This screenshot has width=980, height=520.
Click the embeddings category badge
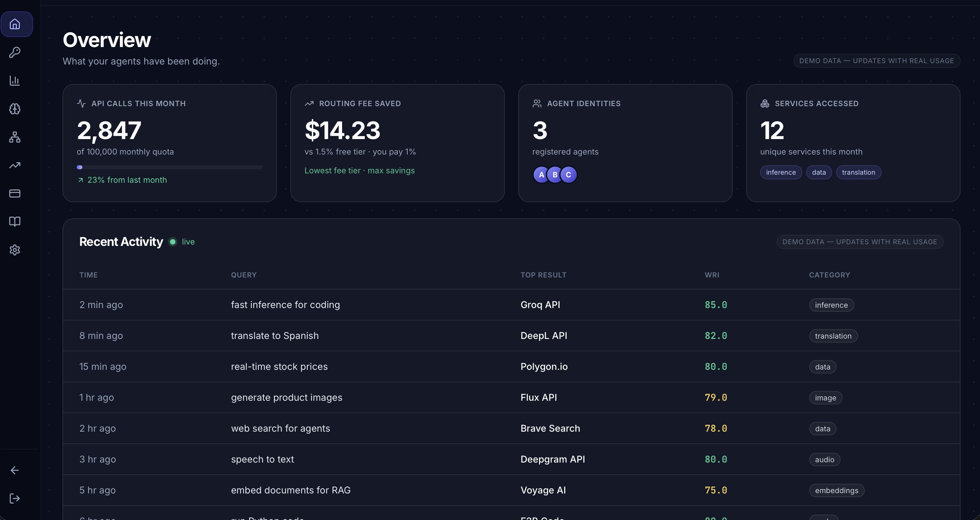tap(836, 490)
